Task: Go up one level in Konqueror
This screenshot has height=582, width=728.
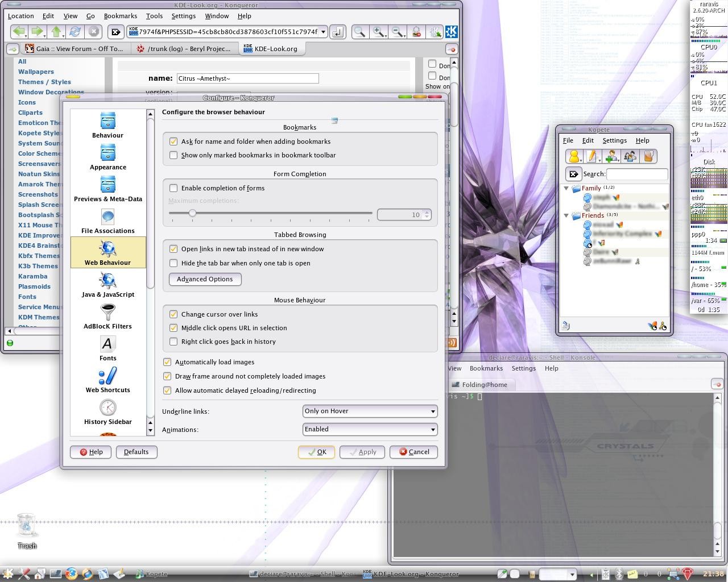Action: click(56, 32)
